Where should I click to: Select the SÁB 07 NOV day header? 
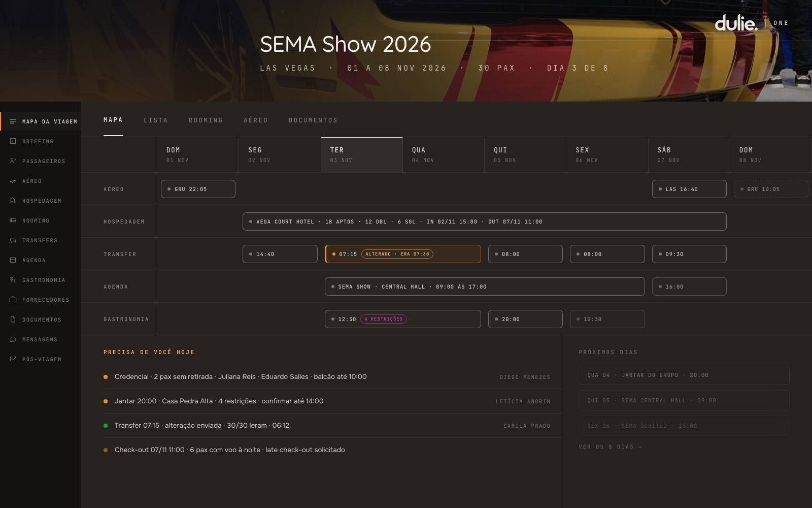(689, 155)
